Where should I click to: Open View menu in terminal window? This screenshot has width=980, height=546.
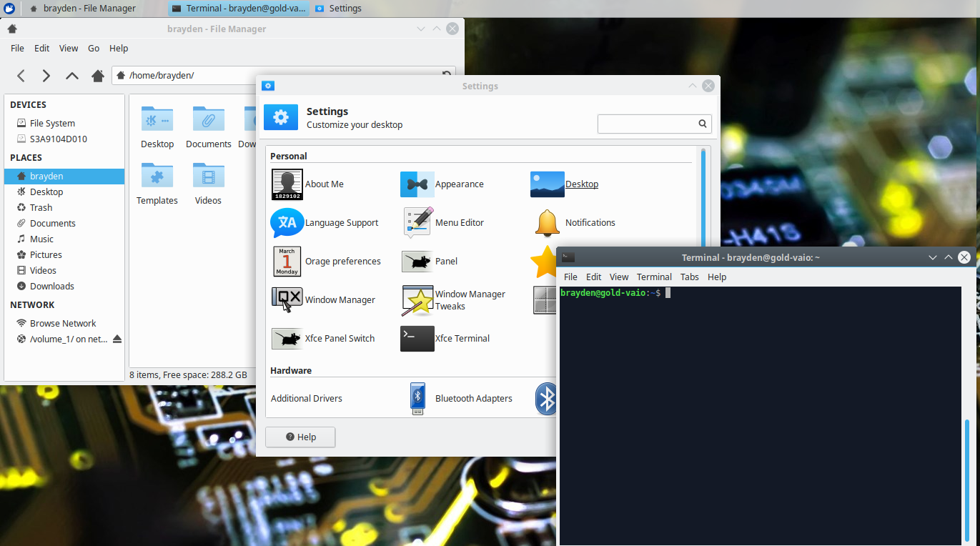[x=619, y=277]
